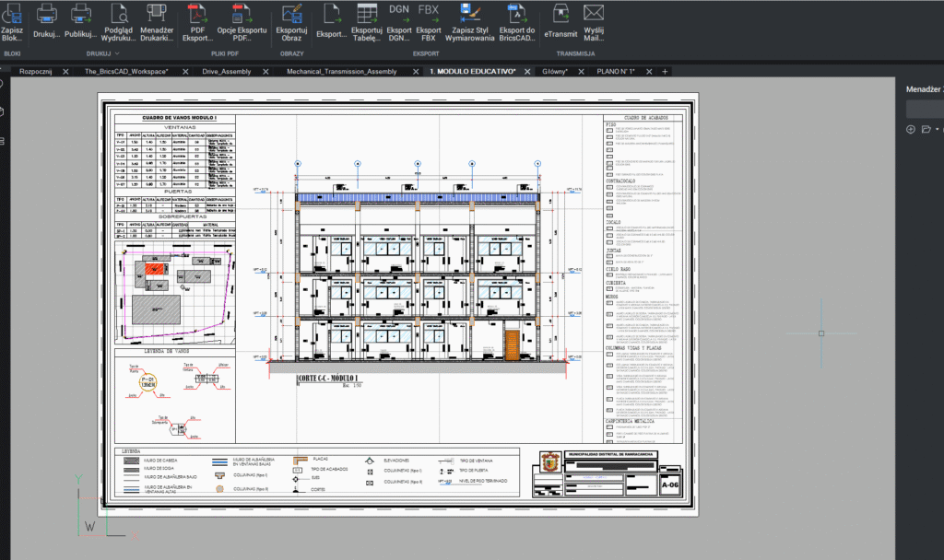
Task: Add a new document tab with plus
Action: (665, 71)
